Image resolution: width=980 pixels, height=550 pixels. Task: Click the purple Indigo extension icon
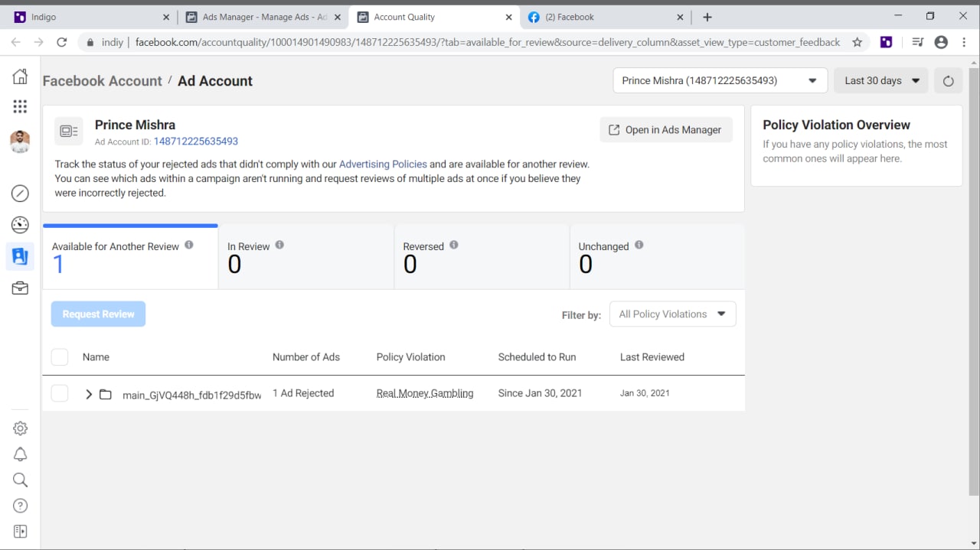point(886,42)
